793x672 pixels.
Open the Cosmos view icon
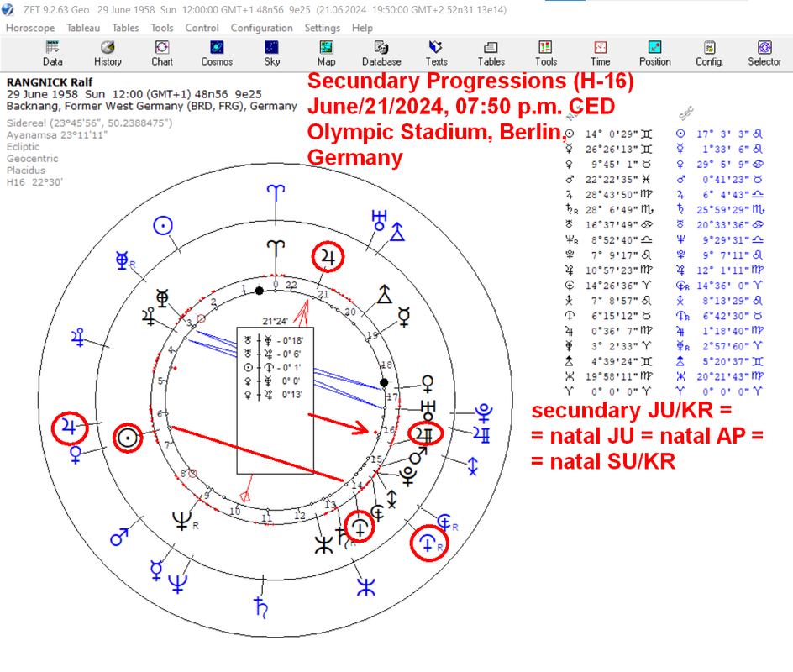[x=217, y=54]
